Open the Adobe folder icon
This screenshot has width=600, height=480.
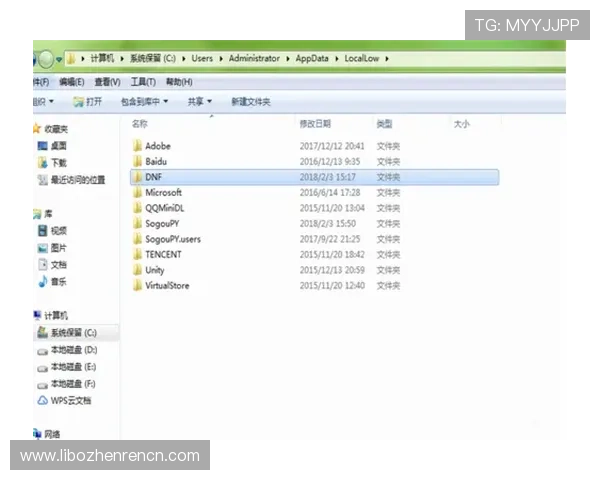click(137, 146)
